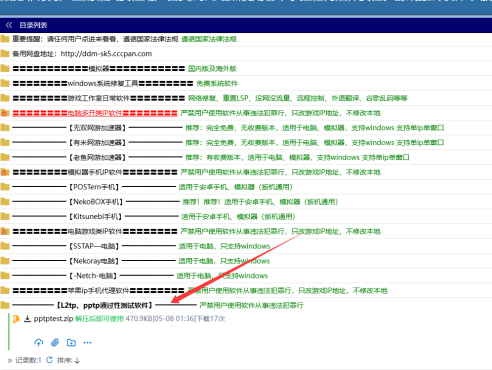Viewport: 492px width, 370px height.
Task: Open the 重要提醒：请任何用户点进来看看 folder name
Action: point(95,39)
